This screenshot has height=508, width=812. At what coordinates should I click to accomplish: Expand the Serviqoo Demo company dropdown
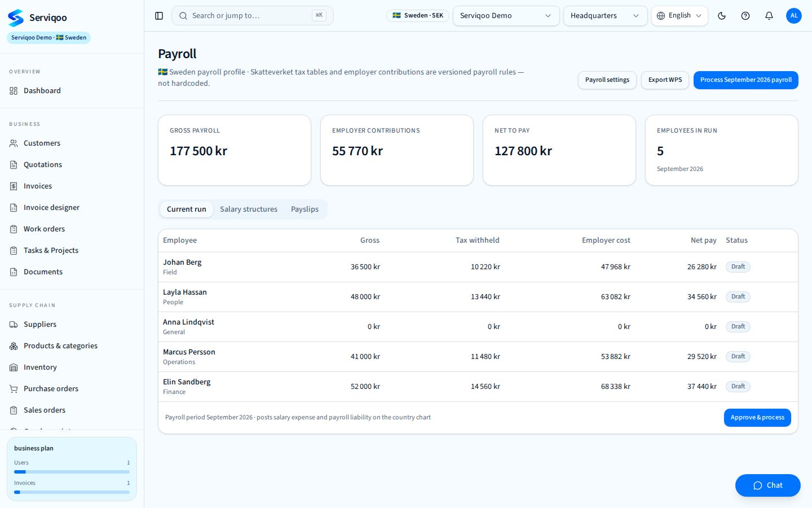(x=506, y=16)
